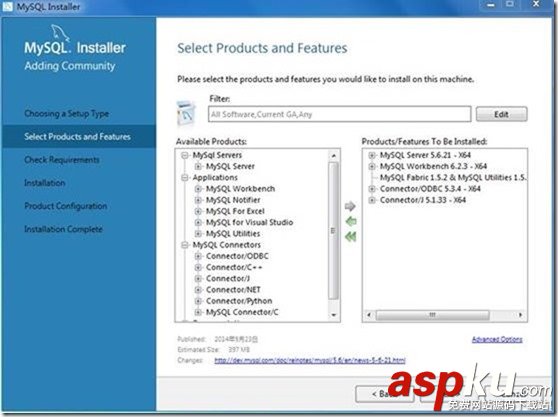Click the Filter text field
This screenshot has width=558, height=417.
click(339, 114)
